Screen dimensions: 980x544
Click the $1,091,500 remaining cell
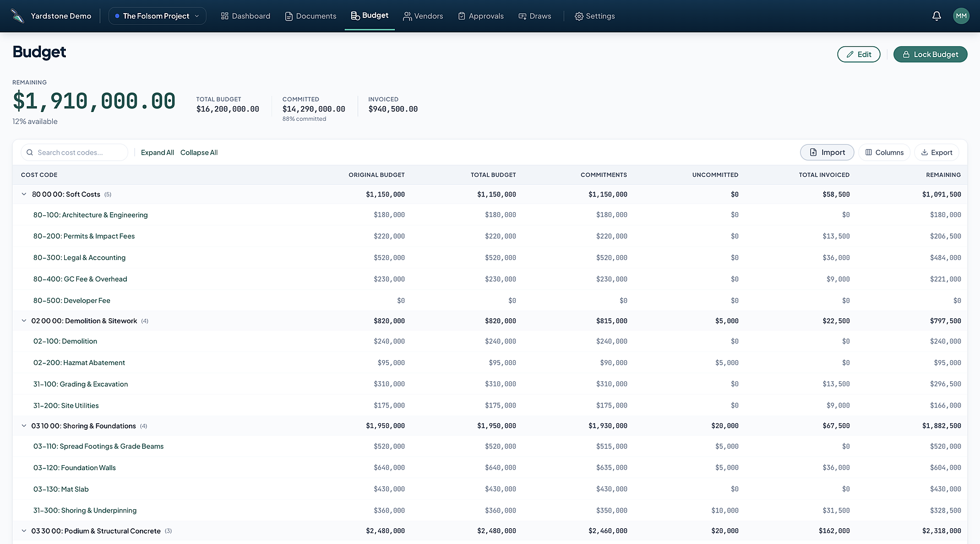point(942,194)
